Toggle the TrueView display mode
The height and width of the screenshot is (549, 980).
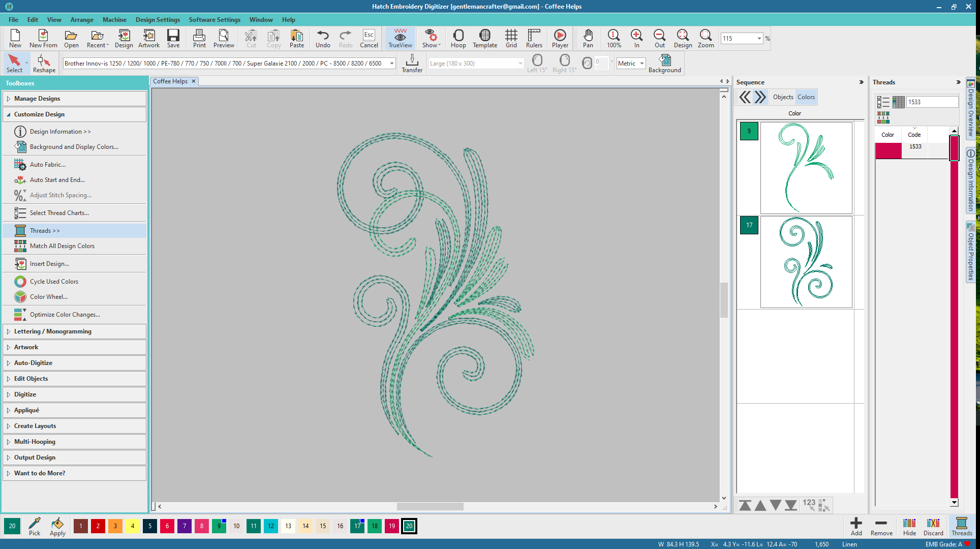pos(400,38)
